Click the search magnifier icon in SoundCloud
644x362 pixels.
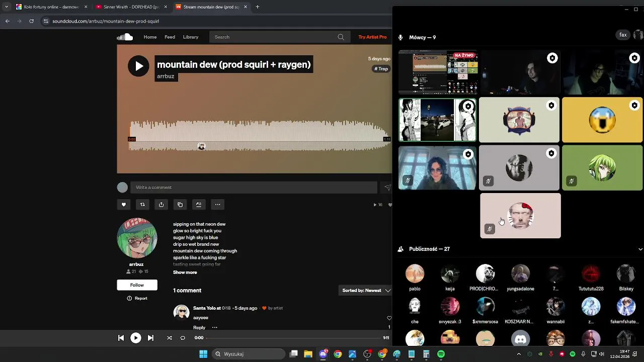click(x=341, y=37)
